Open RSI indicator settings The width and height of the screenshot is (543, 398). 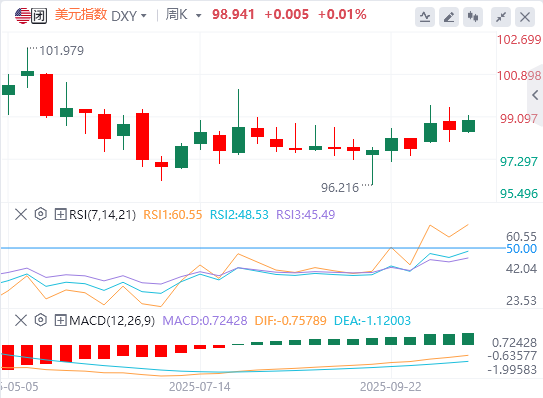pos(41,214)
